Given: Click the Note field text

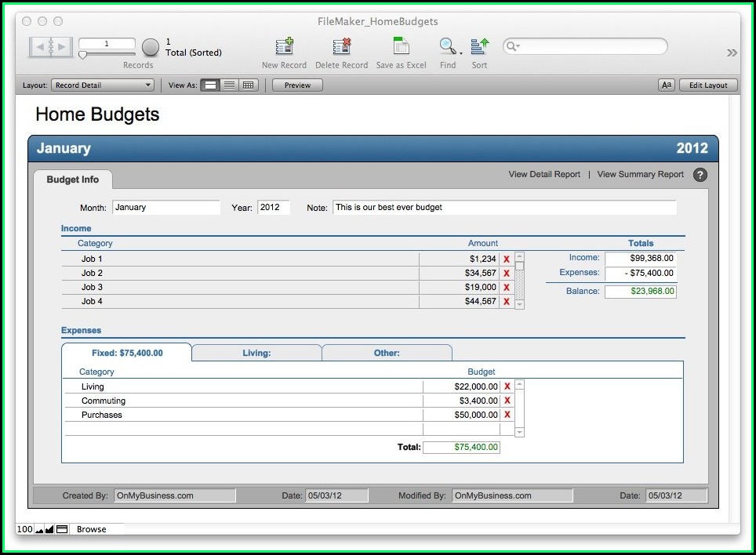Looking at the screenshot, I should click(x=504, y=208).
